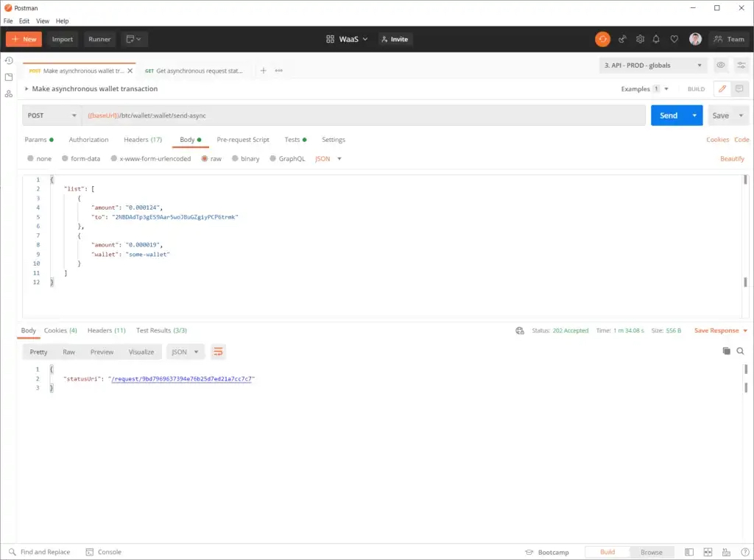Open the POST method dropdown
The width and height of the screenshot is (754, 560).
point(52,116)
